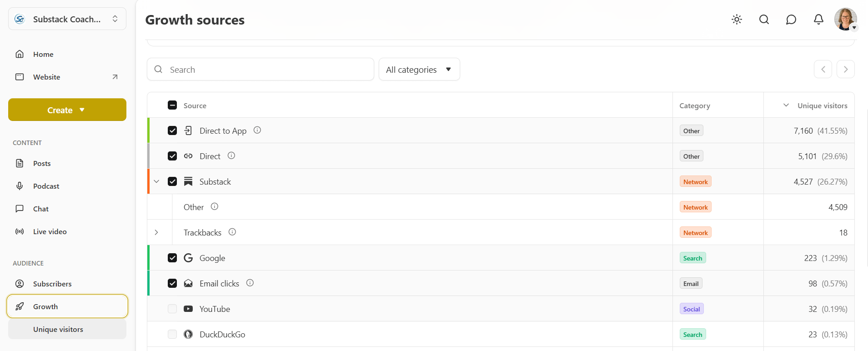Sort by Unique visitors column header

[822, 105]
